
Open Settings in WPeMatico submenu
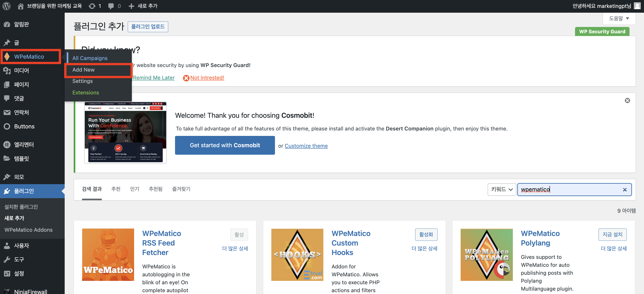click(x=83, y=81)
